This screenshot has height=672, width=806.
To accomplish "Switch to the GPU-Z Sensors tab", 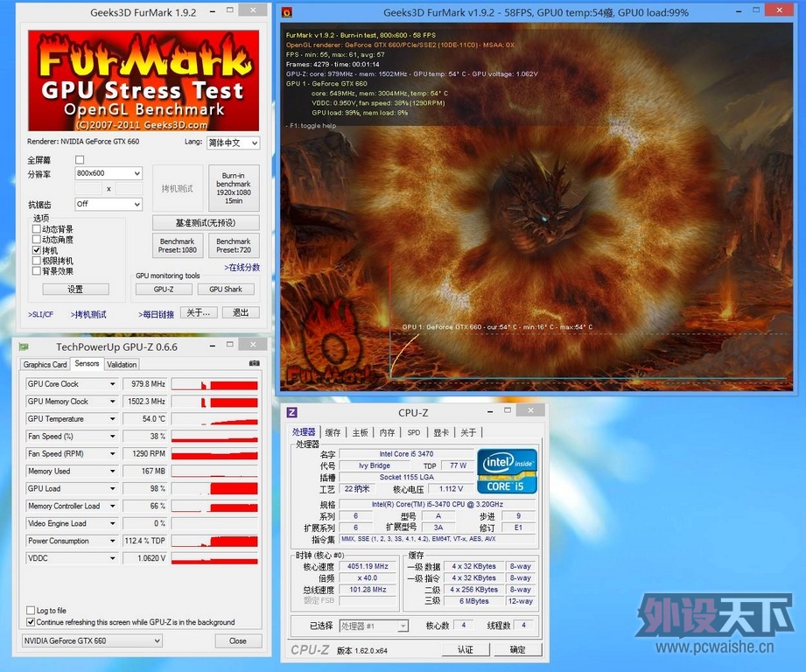I will click(x=87, y=363).
